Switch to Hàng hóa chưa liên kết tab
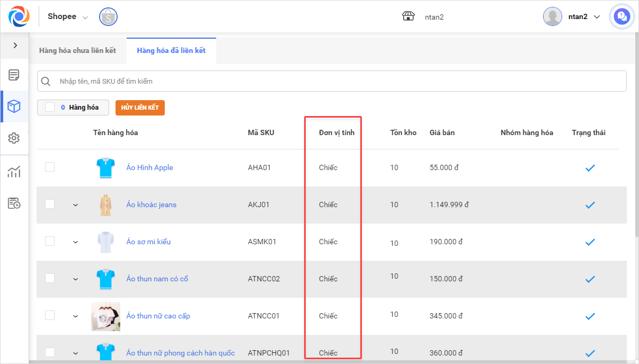 point(77,51)
